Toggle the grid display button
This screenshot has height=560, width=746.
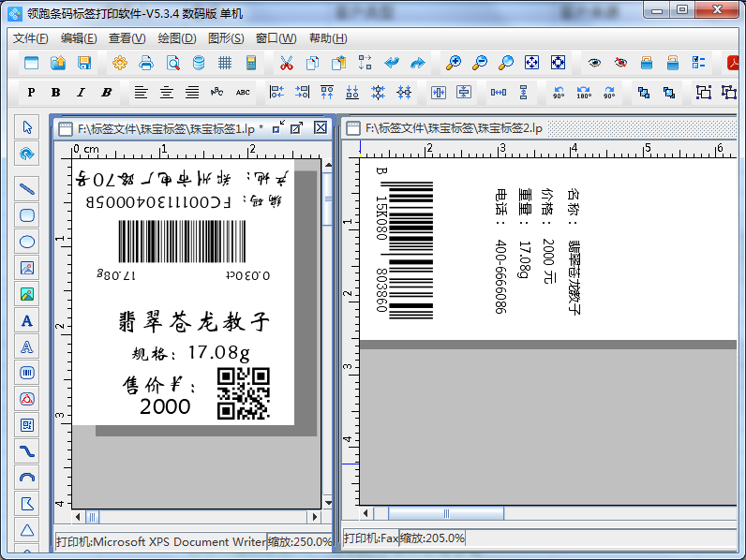click(225, 63)
